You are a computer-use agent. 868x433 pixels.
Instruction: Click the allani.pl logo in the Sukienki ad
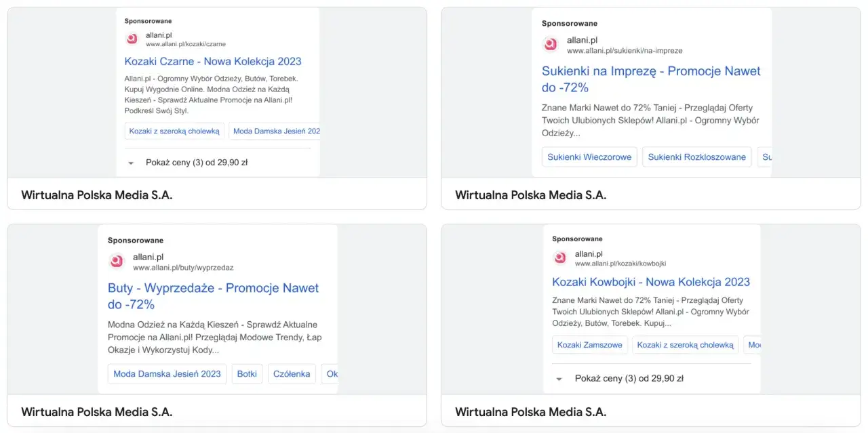(x=550, y=45)
